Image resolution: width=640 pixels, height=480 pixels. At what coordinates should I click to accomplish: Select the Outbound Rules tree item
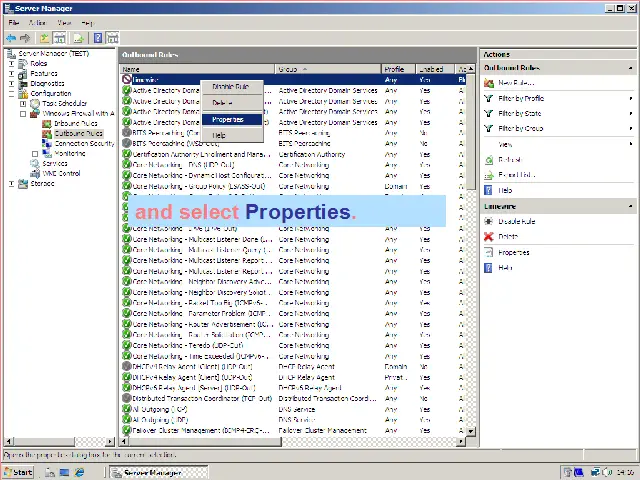[x=78, y=133]
